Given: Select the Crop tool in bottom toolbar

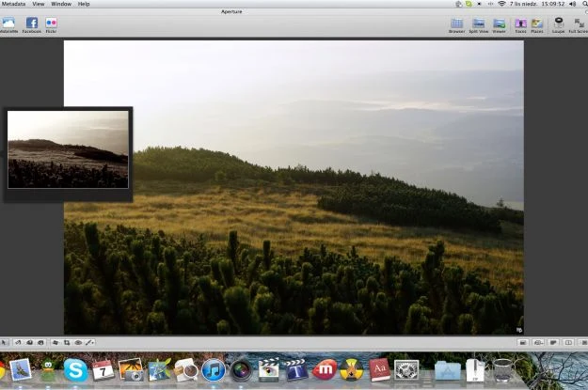Looking at the screenshot, I should pos(67,342).
